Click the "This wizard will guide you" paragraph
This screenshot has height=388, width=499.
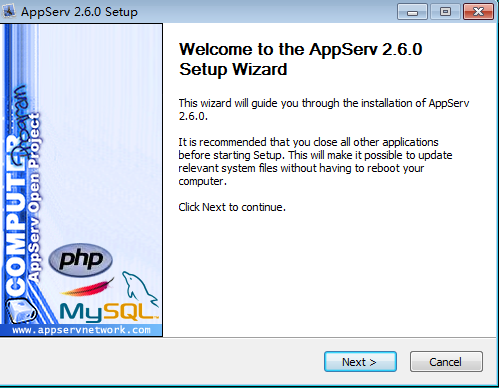324,110
